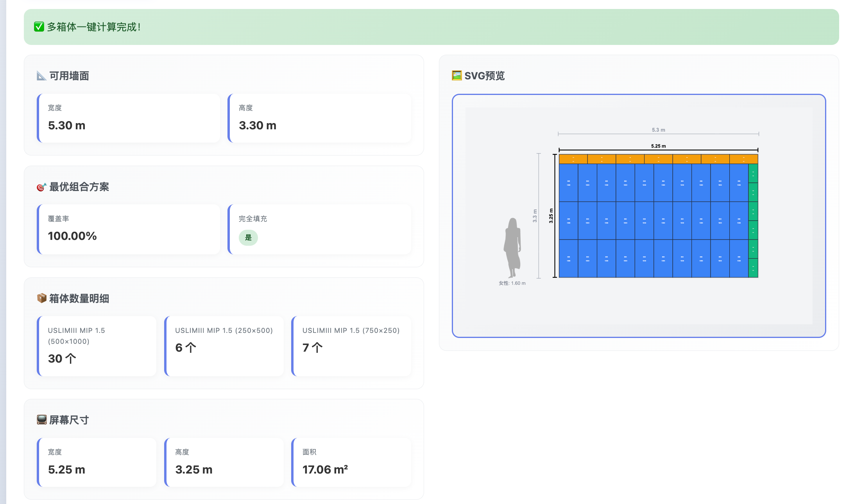Viewport: 845px width, 504px height.
Task: Click the topmost green cabinet in preview
Action: click(753, 173)
